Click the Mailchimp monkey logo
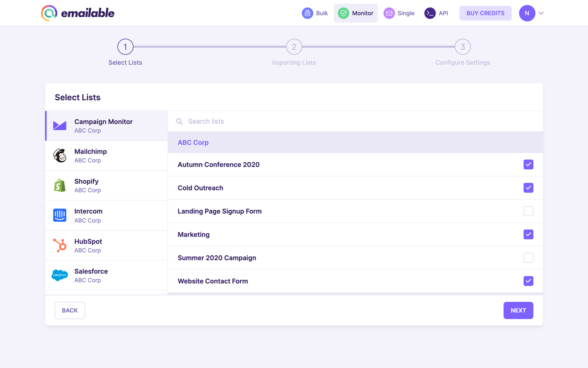 60,155
